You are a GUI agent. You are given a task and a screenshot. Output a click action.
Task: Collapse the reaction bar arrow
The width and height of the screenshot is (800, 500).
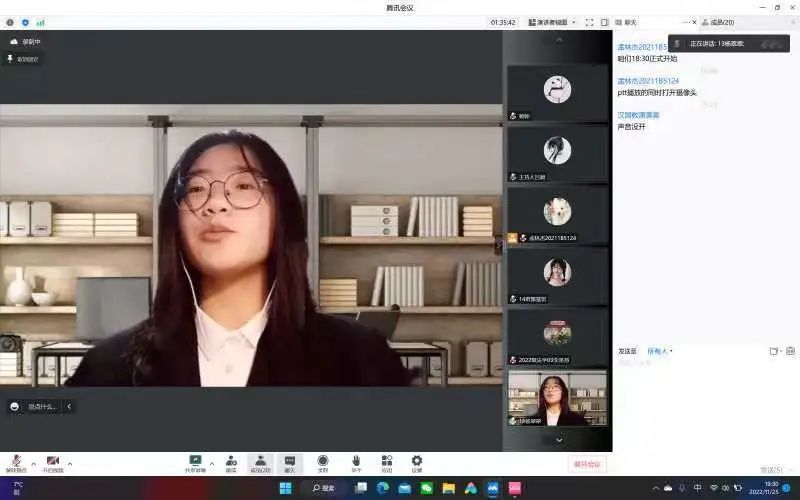point(69,407)
